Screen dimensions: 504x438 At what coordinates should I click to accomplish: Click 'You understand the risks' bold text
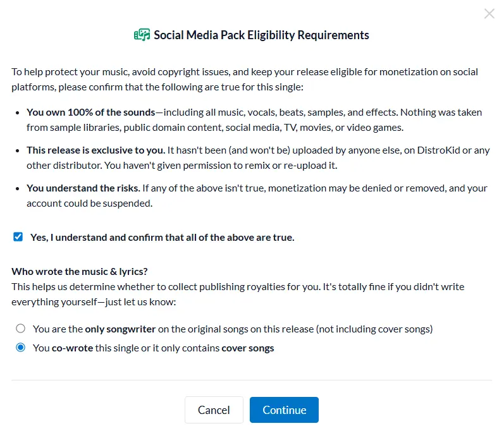coord(83,188)
